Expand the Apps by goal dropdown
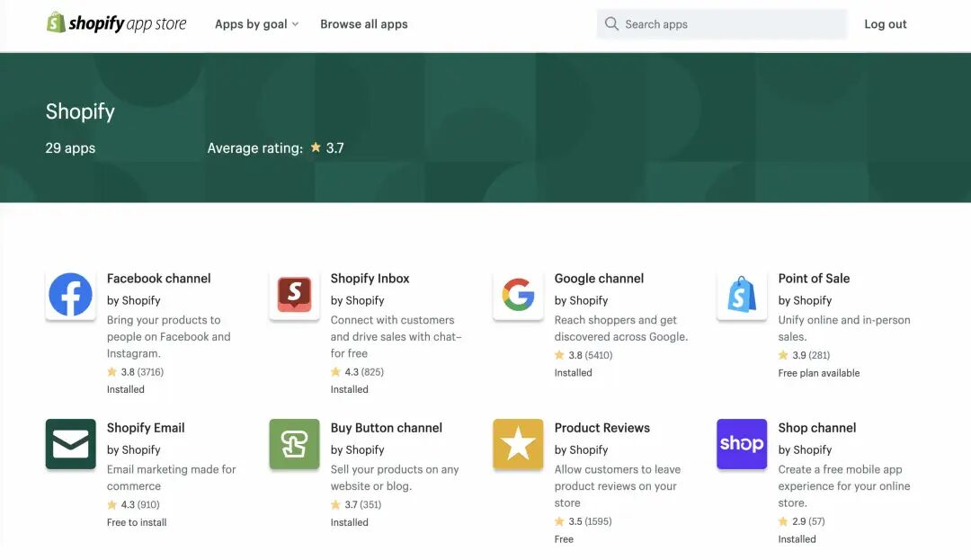 click(256, 24)
